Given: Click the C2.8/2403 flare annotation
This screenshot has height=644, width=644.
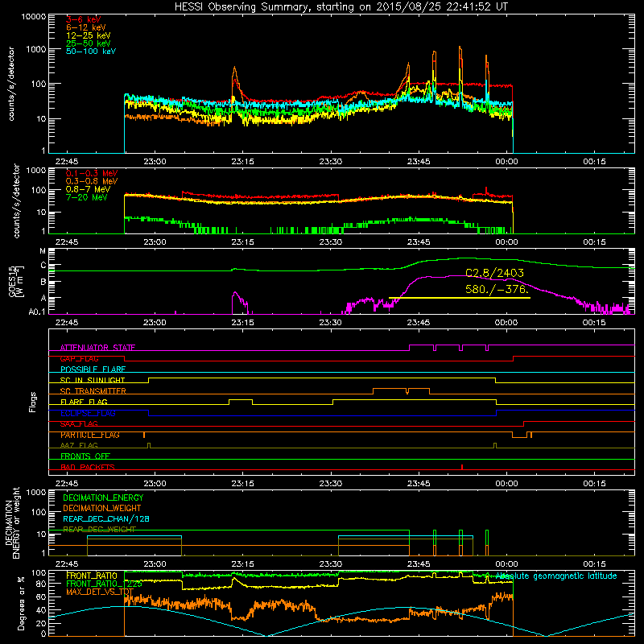Looking at the screenshot, I should click(494, 273).
